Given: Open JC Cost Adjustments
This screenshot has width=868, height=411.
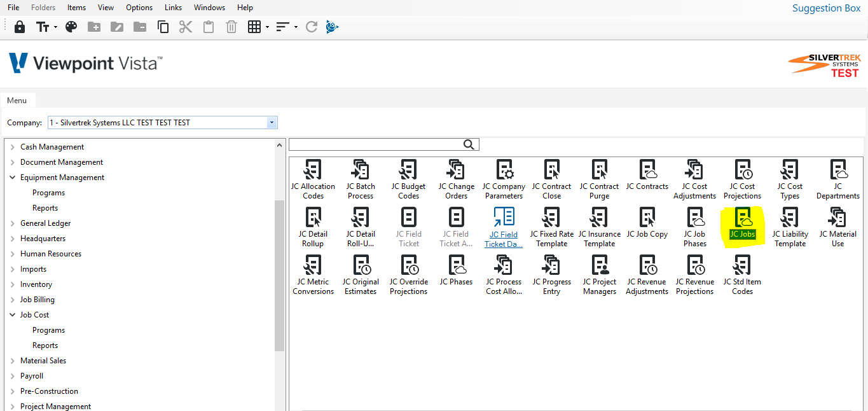Looking at the screenshot, I should [x=694, y=179].
